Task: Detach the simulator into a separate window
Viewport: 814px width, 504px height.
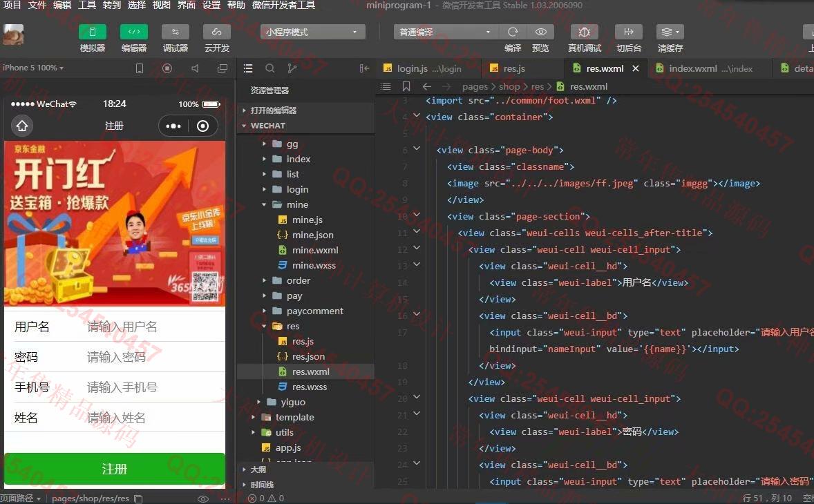Action: pos(223,68)
